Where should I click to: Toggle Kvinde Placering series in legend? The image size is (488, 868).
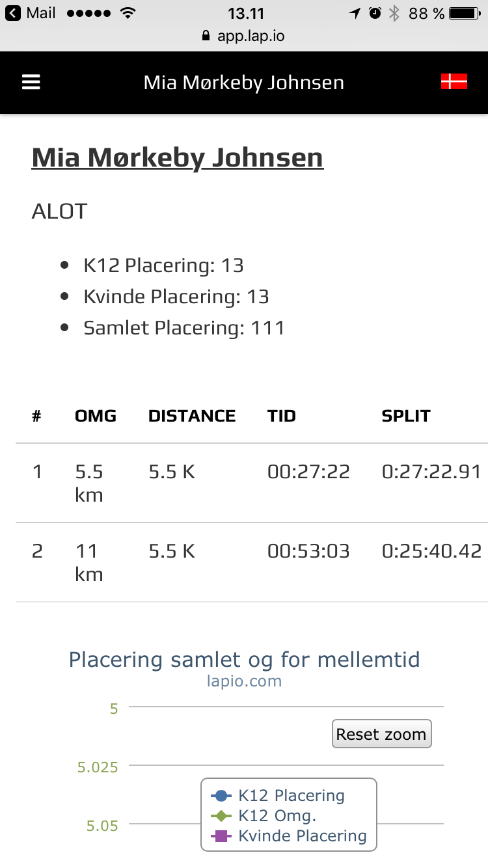point(290,836)
